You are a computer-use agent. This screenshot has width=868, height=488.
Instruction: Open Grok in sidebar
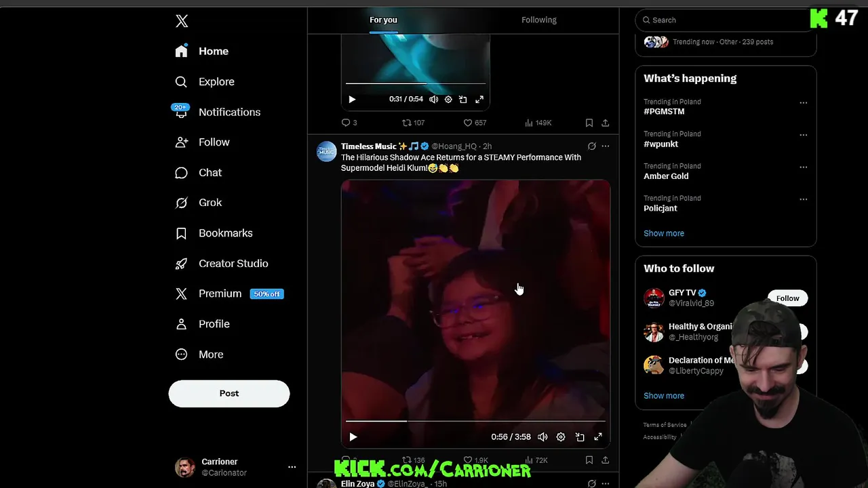pos(199,203)
